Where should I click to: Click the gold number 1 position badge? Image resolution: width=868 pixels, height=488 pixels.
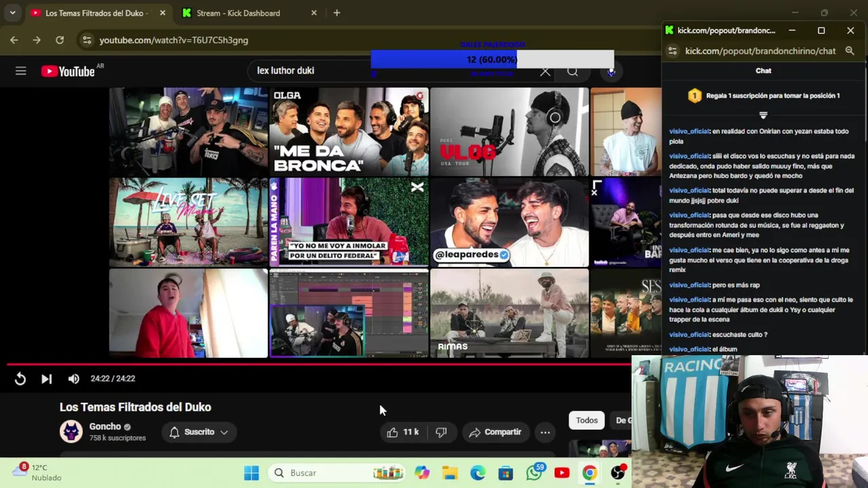694,96
